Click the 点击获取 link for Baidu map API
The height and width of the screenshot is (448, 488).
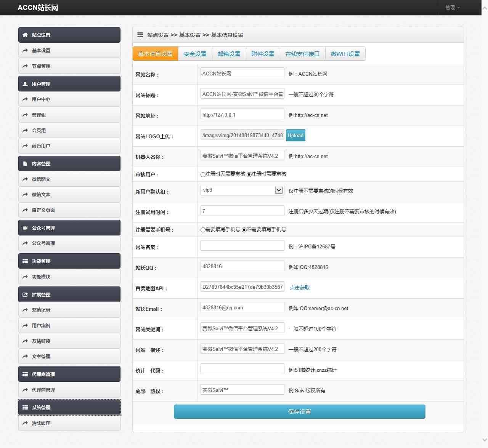click(300, 288)
